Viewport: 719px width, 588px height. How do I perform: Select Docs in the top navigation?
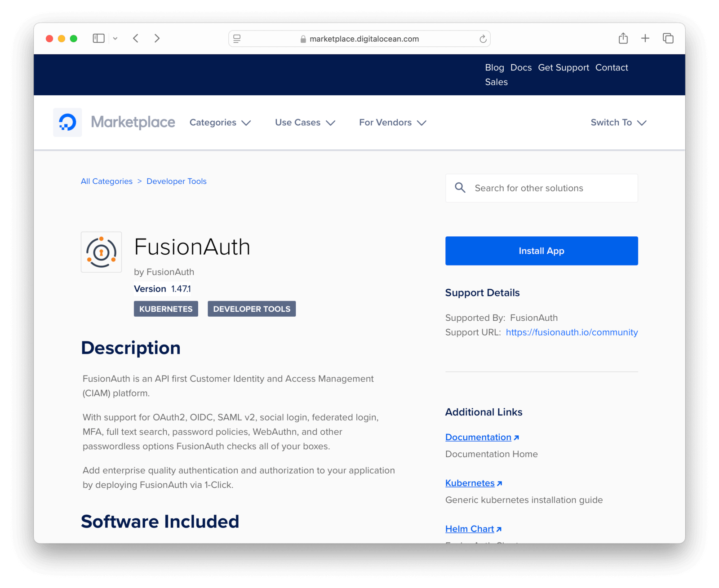tap(521, 67)
